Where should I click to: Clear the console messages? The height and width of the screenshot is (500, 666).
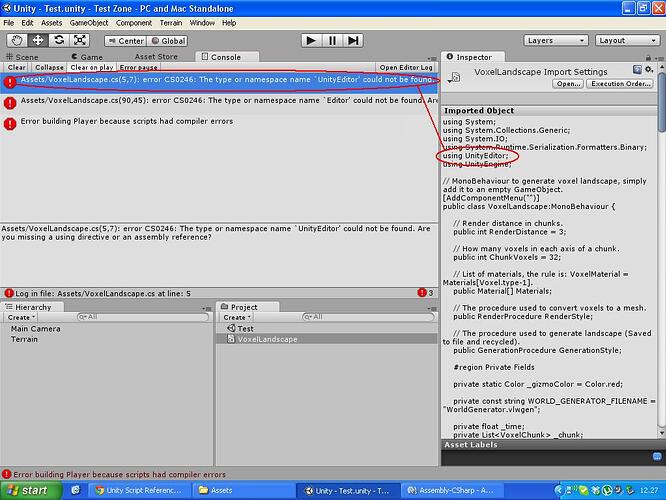17,67
